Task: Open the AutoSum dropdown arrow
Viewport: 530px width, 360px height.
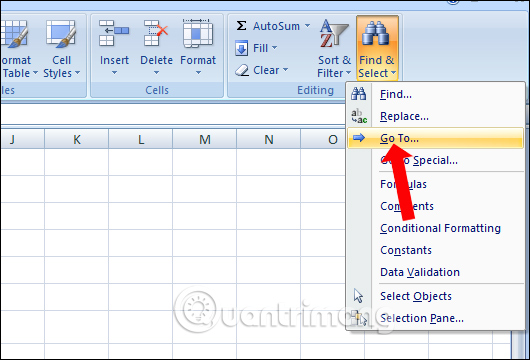Action: (307, 26)
